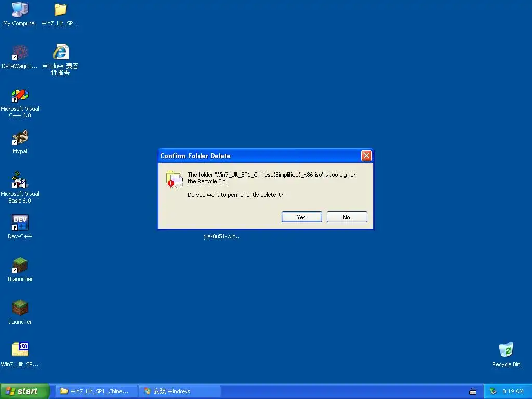Open the Start menu

click(24, 391)
